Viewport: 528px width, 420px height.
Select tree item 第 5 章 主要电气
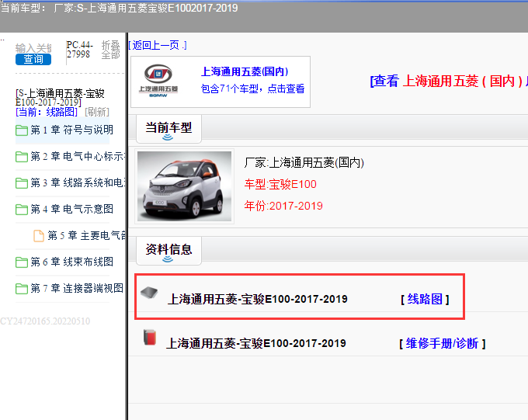[x=86, y=235]
